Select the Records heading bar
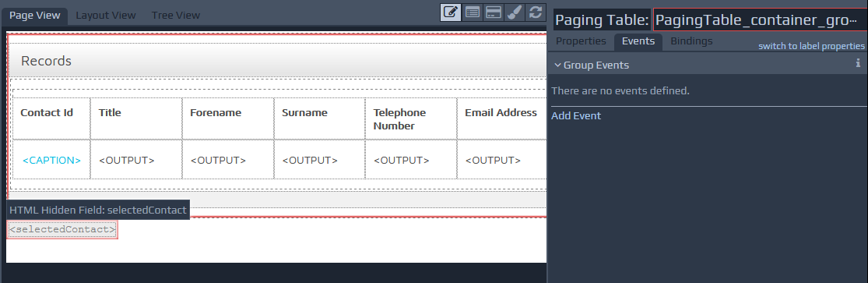This screenshot has height=283, width=868. tap(278, 60)
